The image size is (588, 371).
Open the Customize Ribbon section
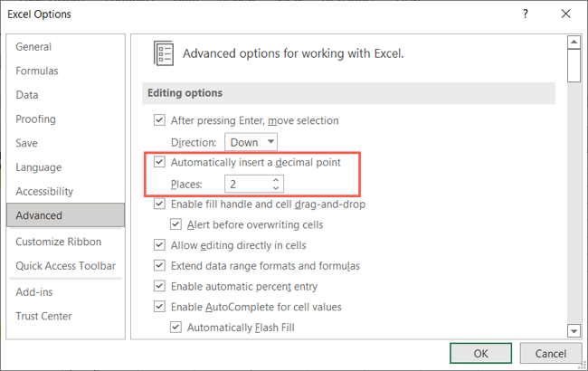click(59, 242)
